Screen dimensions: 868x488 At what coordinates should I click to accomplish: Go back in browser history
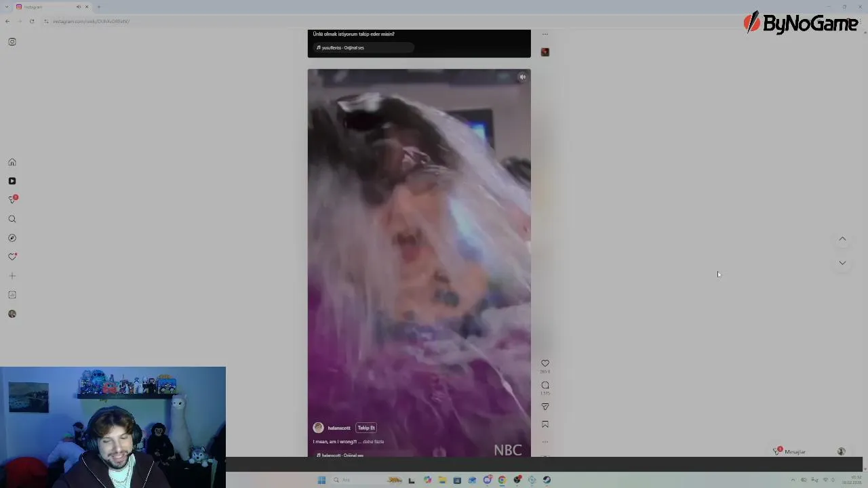[7, 21]
